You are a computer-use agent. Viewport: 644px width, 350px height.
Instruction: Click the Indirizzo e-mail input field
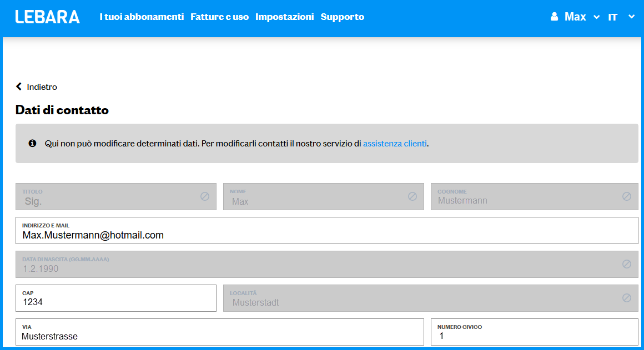[326, 235]
